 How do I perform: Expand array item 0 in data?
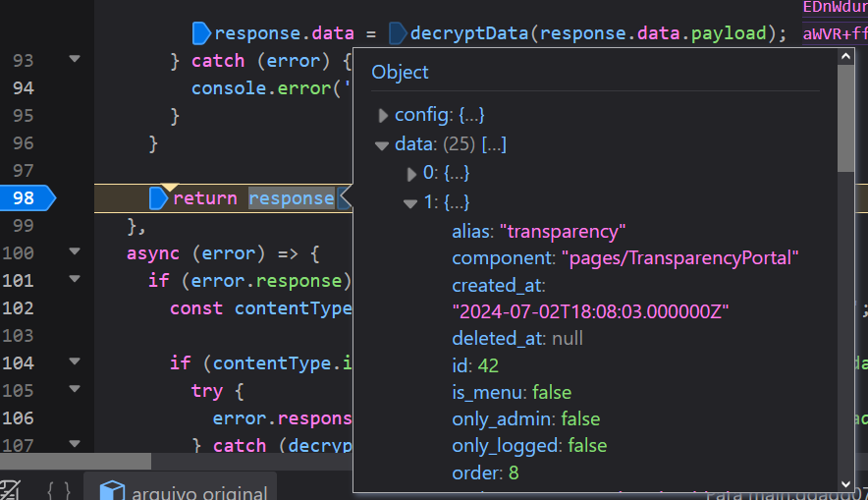click(411, 175)
